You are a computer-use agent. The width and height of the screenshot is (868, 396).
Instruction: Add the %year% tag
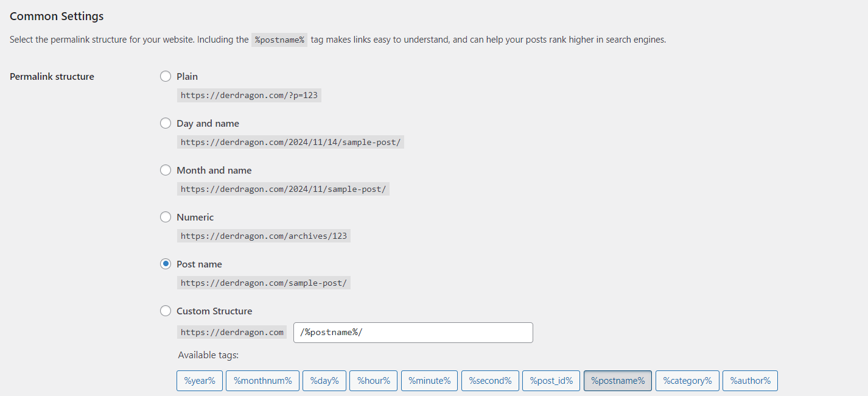pos(199,380)
